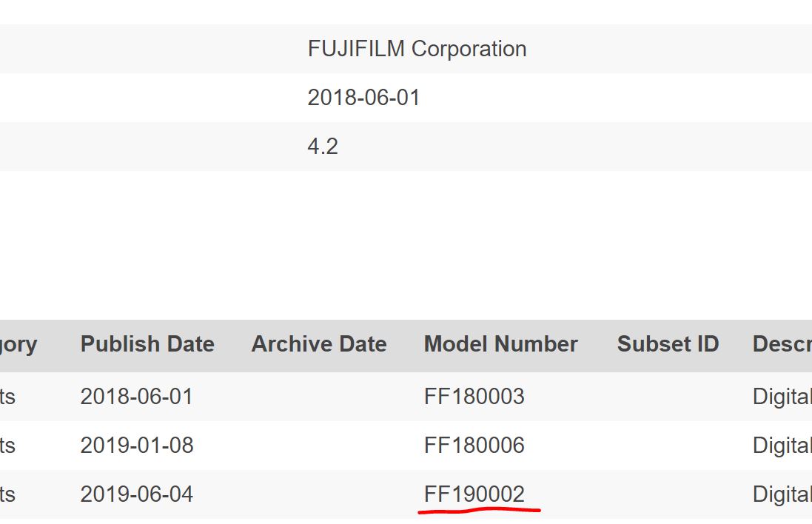
Task: Select the 2019-06-04 publish date cell
Action: pos(136,494)
